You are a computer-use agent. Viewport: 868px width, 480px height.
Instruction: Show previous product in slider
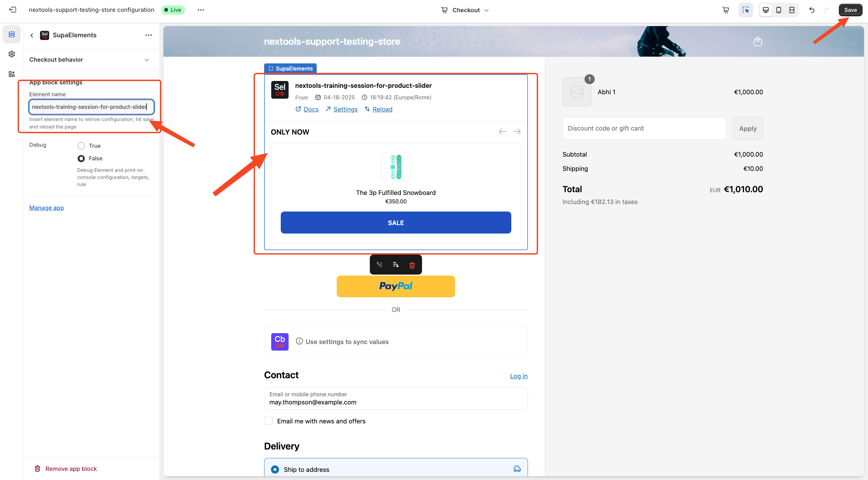click(x=502, y=132)
